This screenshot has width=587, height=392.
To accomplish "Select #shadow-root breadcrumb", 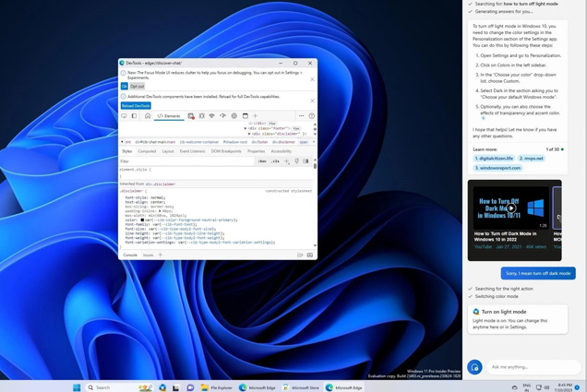I will [x=235, y=142].
